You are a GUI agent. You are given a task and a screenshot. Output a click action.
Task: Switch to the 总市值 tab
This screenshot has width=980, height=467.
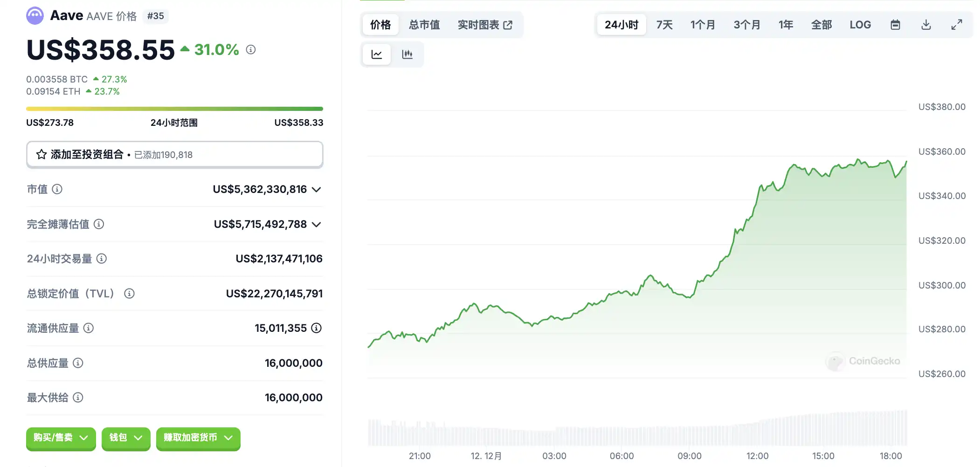tap(424, 25)
